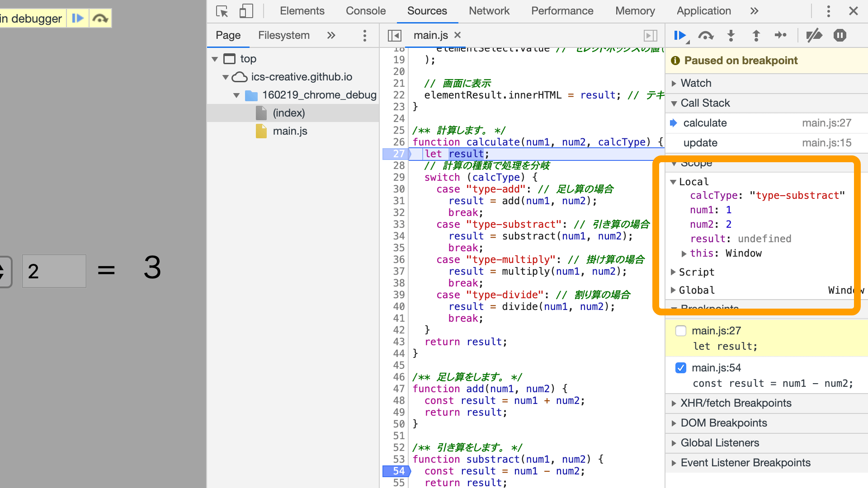
Task: Click the Step out of current function icon
Action: pyautogui.click(x=755, y=36)
